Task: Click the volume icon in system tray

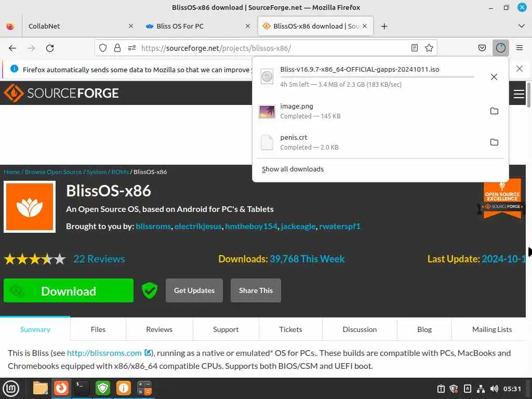Action: coord(494,389)
